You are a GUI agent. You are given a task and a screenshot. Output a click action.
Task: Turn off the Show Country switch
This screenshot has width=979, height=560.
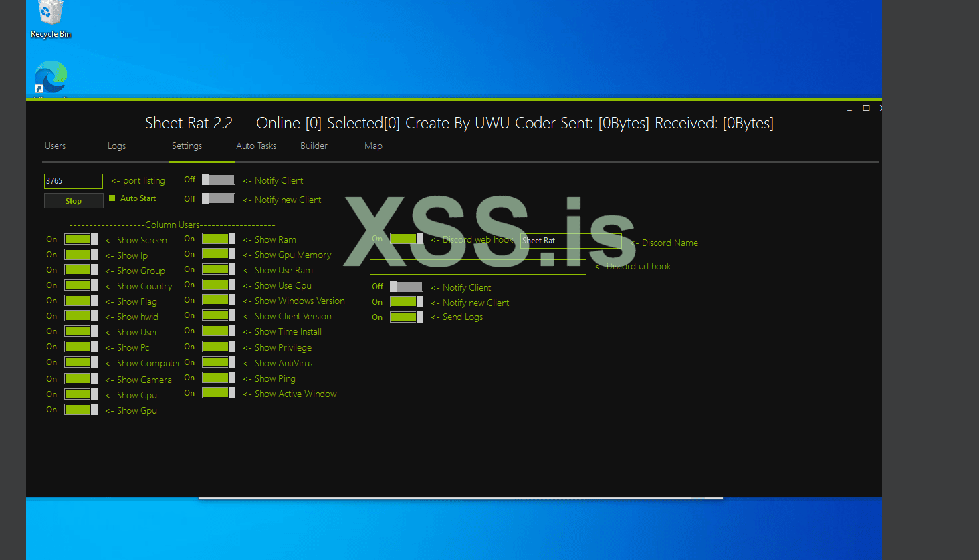(81, 285)
